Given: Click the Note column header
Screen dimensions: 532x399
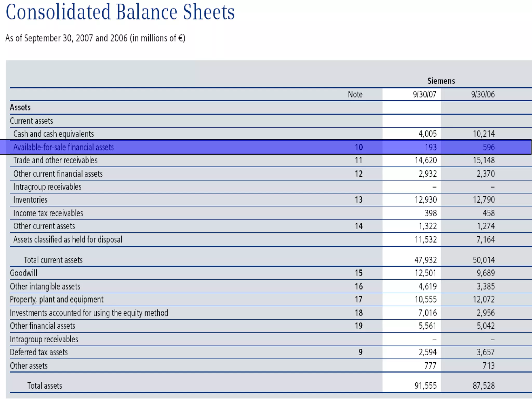Looking at the screenshot, I should click(x=355, y=94).
